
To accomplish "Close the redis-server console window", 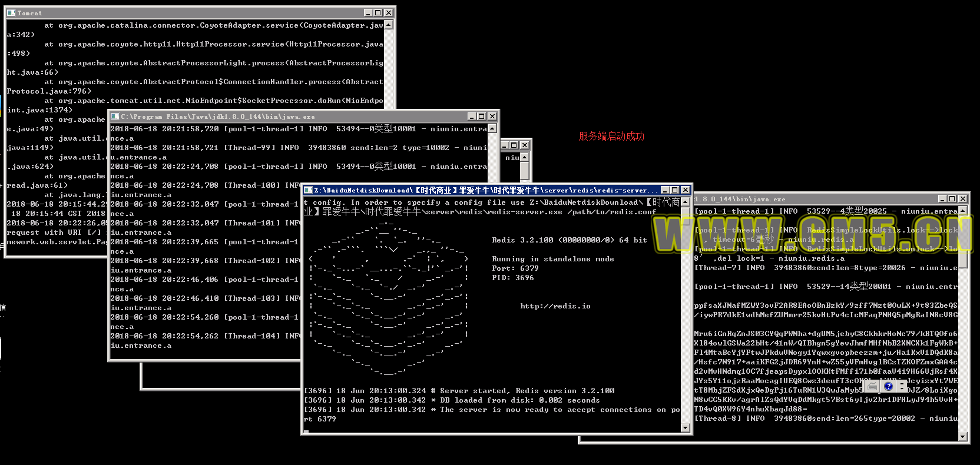I will tap(685, 190).
